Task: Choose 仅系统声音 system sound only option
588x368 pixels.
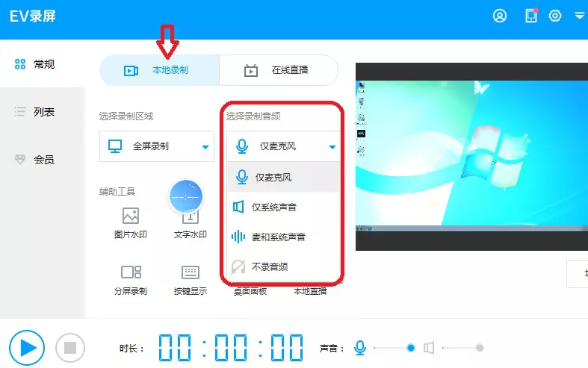Action: pos(273,207)
